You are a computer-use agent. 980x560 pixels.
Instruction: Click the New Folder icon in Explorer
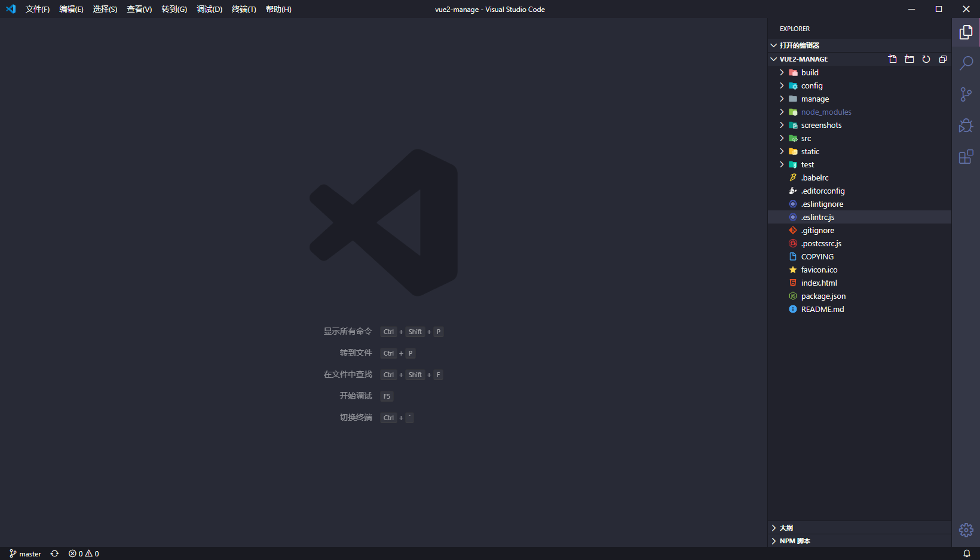click(909, 59)
